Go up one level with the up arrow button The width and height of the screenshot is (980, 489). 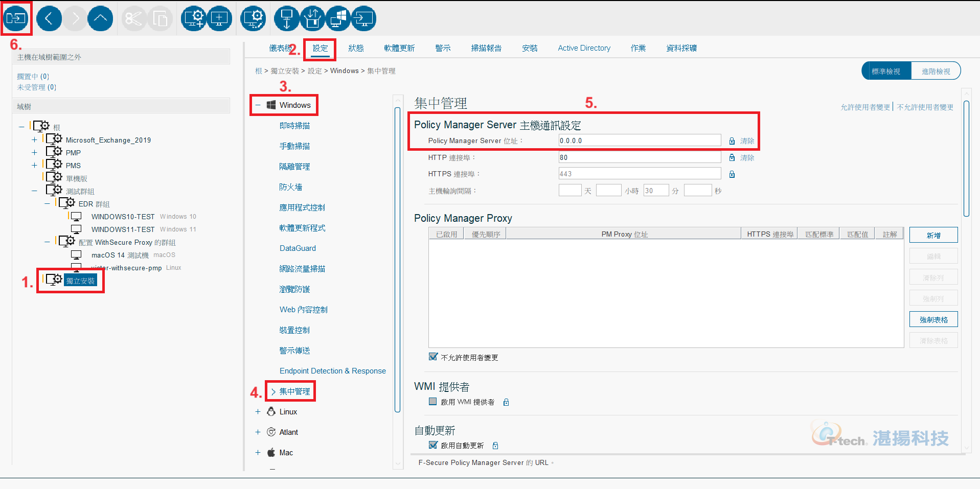pos(100,19)
